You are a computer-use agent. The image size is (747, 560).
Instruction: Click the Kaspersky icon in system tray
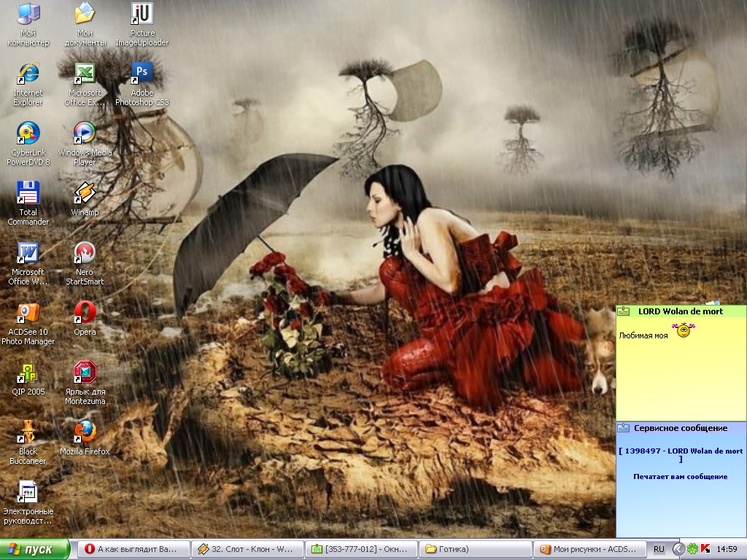click(704, 549)
